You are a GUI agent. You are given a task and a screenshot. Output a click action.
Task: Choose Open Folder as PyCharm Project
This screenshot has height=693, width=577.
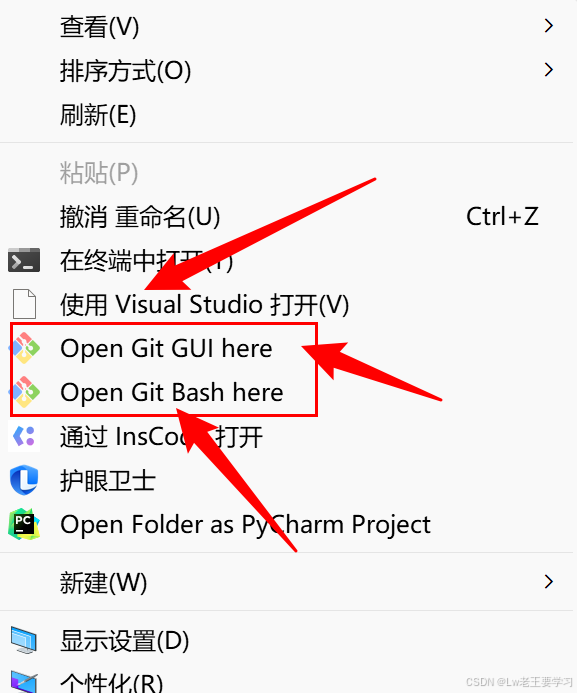(x=287, y=524)
